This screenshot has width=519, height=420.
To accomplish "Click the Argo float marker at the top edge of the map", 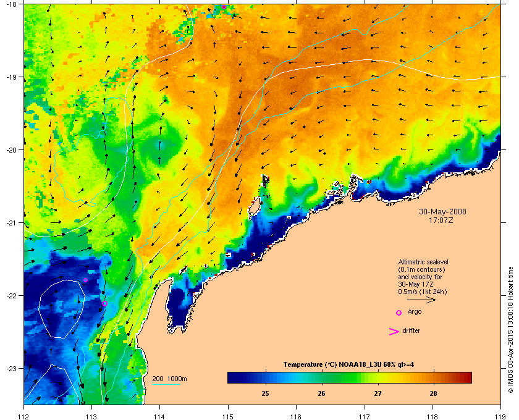I will pyautogui.click(x=224, y=7).
